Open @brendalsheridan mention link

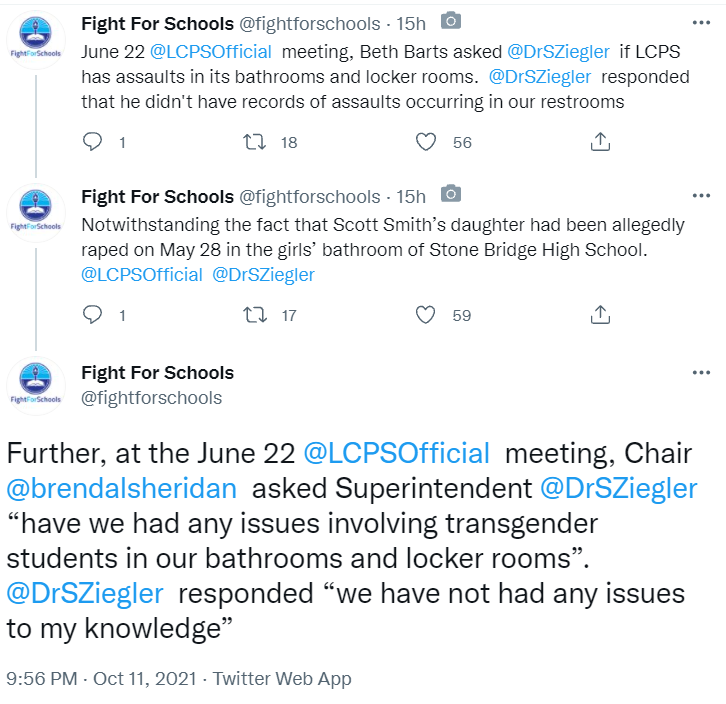122,489
